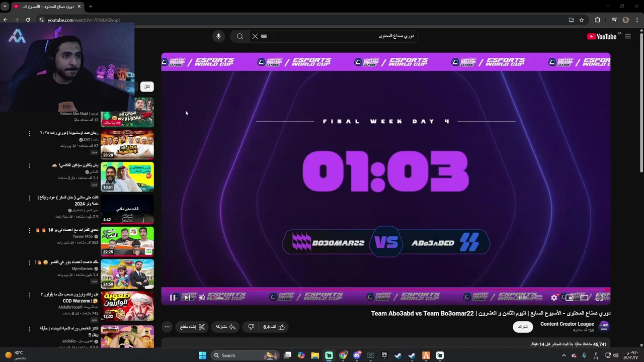
Task: Open the video player settings gear
Action: 554,298
